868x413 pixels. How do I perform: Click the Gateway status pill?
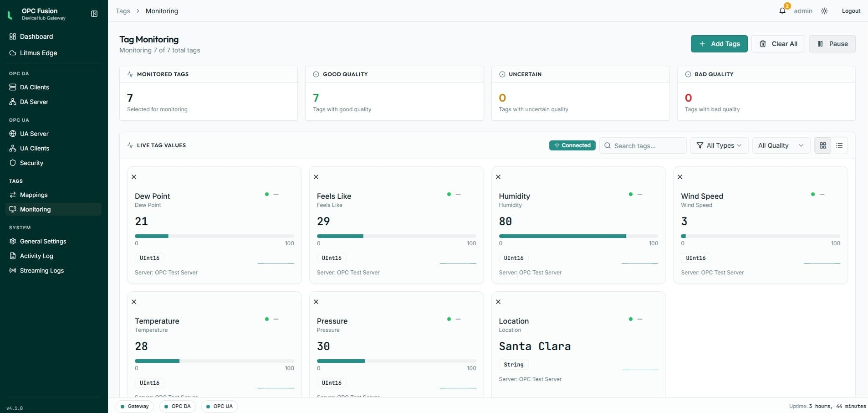click(x=135, y=406)
